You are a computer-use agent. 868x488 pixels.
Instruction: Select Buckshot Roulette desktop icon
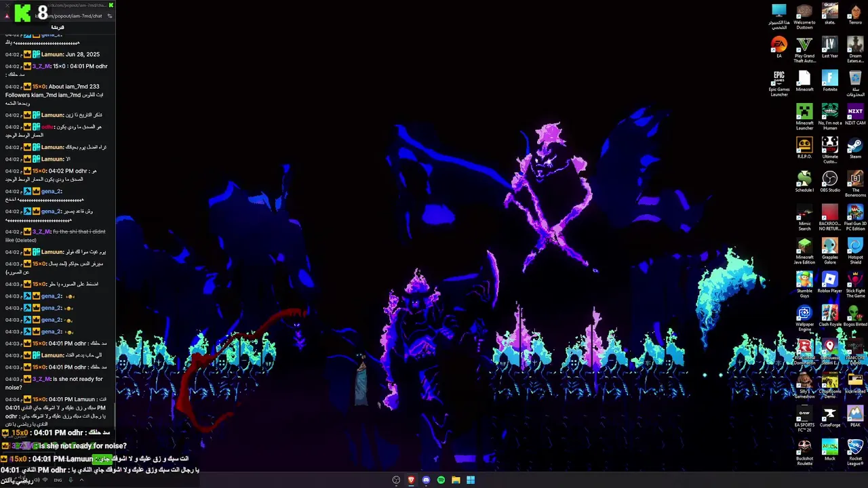804,453
